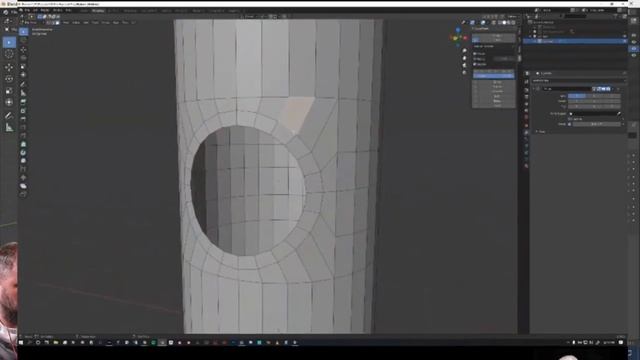Viewport: 640px width, 360px height.
Task: Click rendered viewport shading sphere icon
Action: pyautogui.click(x=513, y=23)
